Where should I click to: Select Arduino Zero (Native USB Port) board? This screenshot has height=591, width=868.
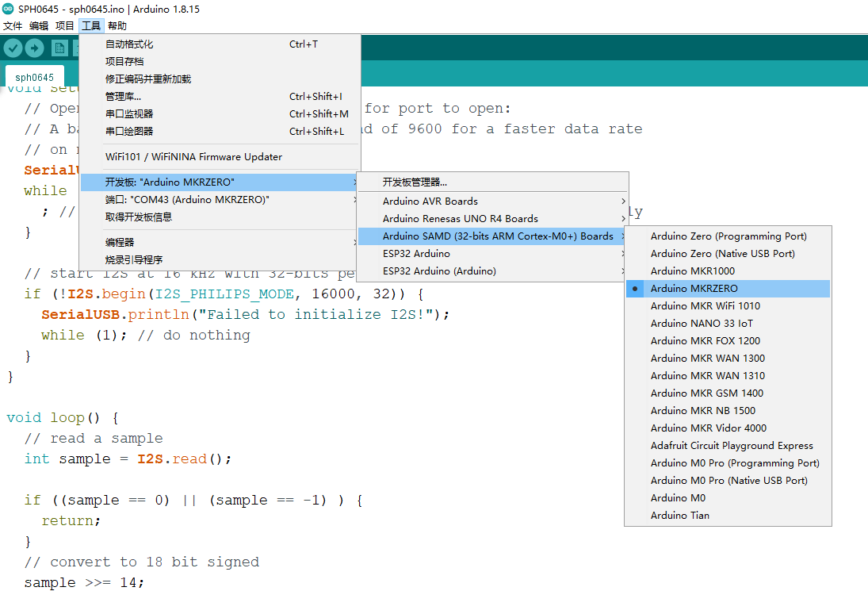pos(728,254)
